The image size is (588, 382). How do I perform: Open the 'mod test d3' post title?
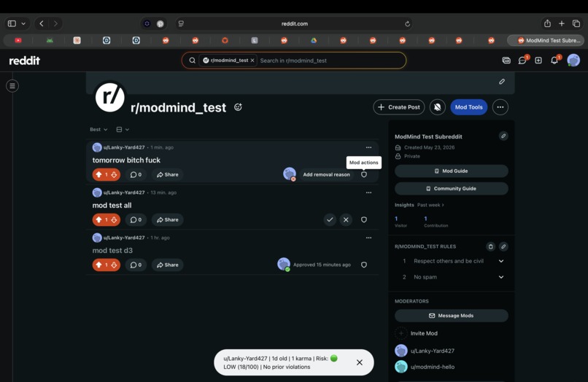tap(112, 251)
